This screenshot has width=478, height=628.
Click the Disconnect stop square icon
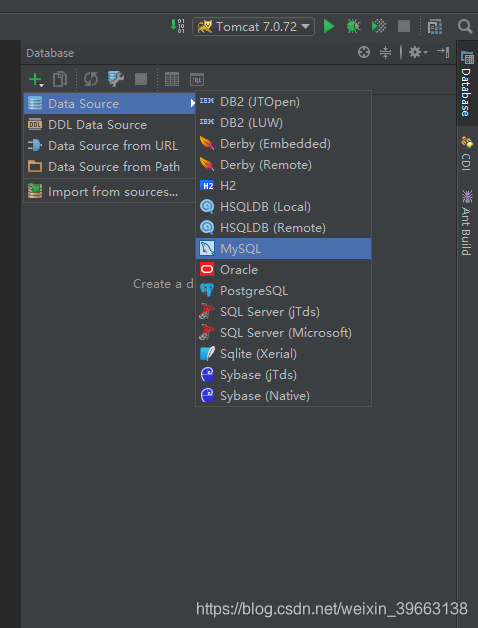[x=141, y=79]
